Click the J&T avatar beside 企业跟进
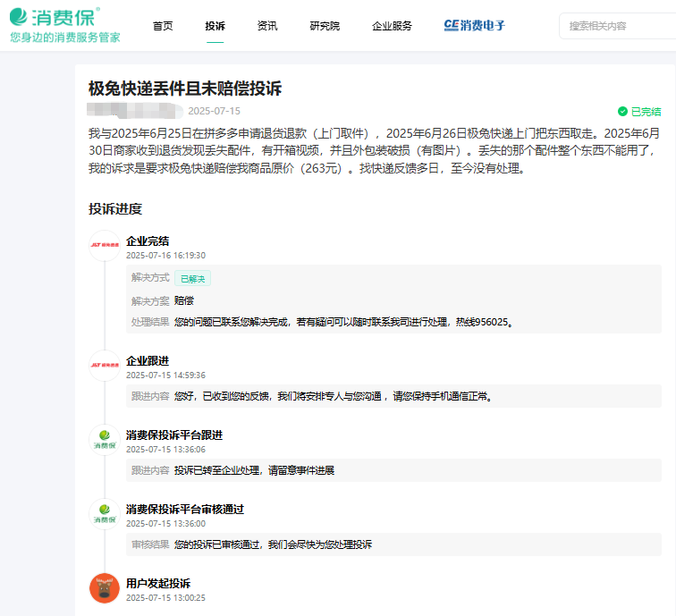Image resolution: width=676 pixels, height=616 pixels. (x=105, y=366)
